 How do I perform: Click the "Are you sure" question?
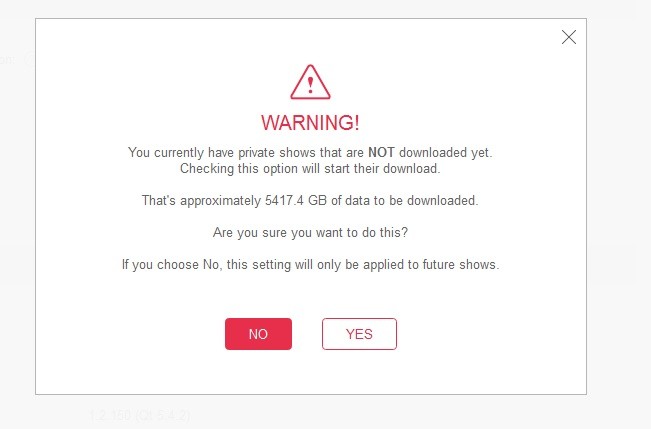pos(310,232)
